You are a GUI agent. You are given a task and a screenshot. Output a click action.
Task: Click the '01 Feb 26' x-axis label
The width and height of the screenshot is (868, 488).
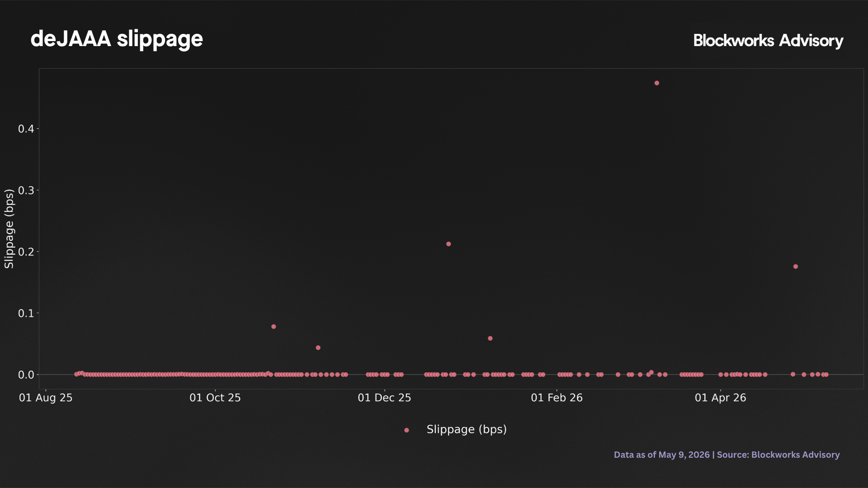click(x=557, y=398)
